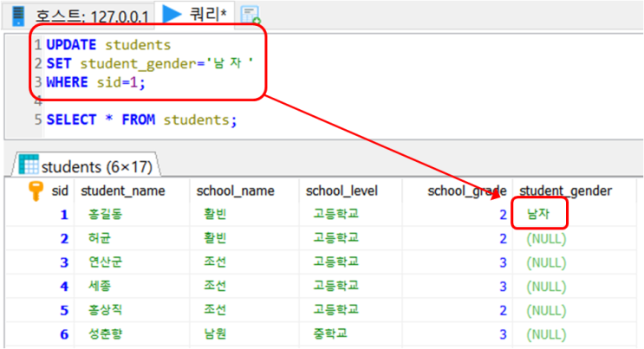Place cursor on SELECT * FROM students line
644x349 pixels.
pyautogui.click(x=141, y=120)
